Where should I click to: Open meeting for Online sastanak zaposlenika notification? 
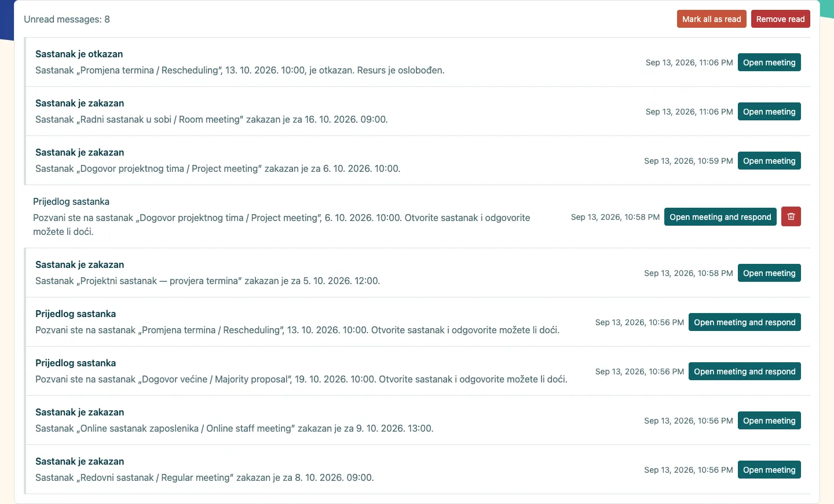(x=769, y=421)
